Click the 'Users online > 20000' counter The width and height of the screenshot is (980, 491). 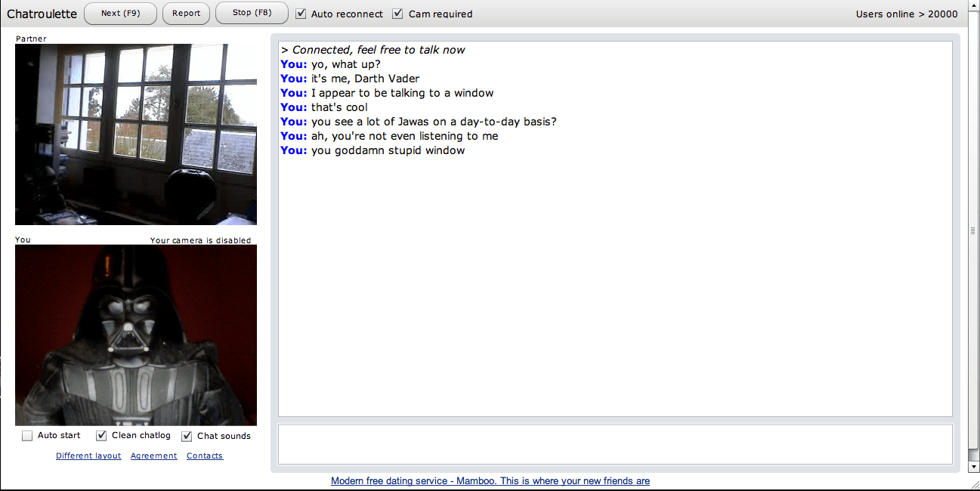[x=907, y=14]
